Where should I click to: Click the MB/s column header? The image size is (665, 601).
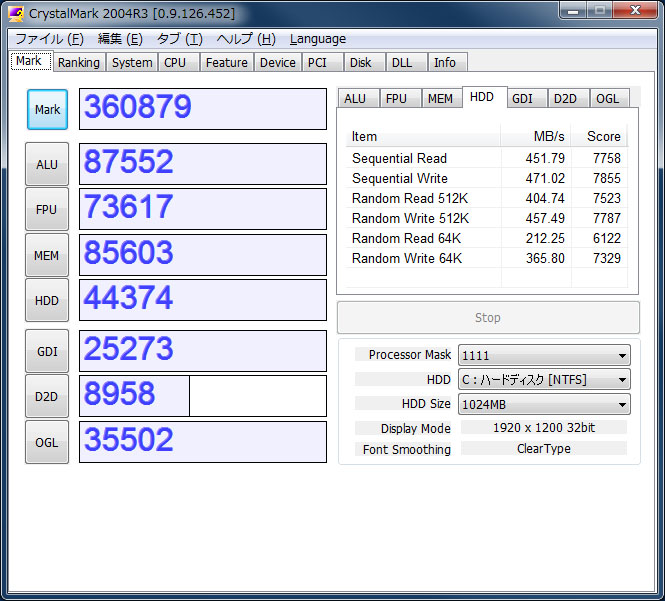click(536, 136)
